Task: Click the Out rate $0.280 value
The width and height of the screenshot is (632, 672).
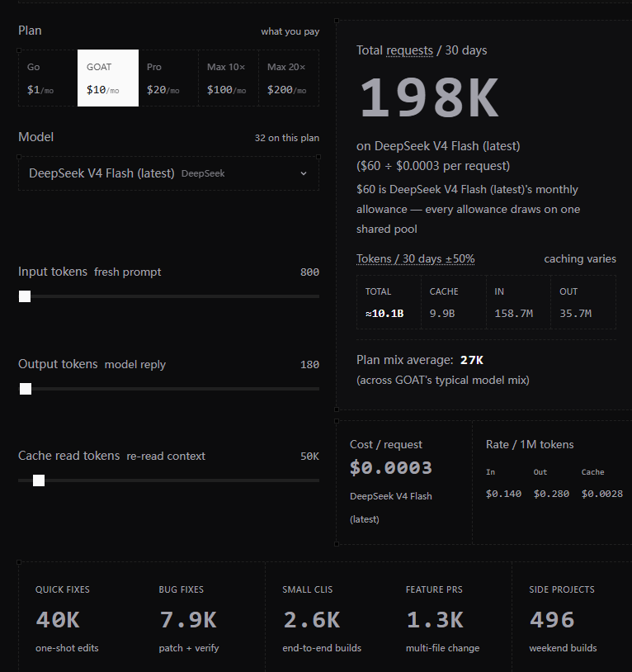Action: [551, 494]
